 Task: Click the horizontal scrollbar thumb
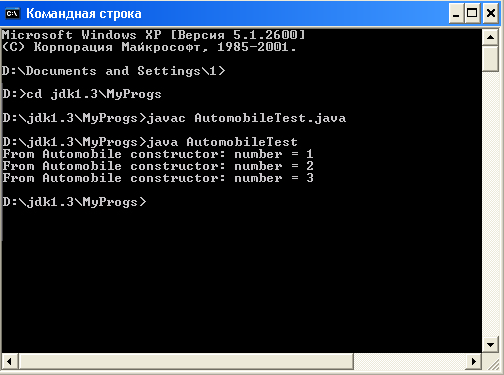[186, 361]
